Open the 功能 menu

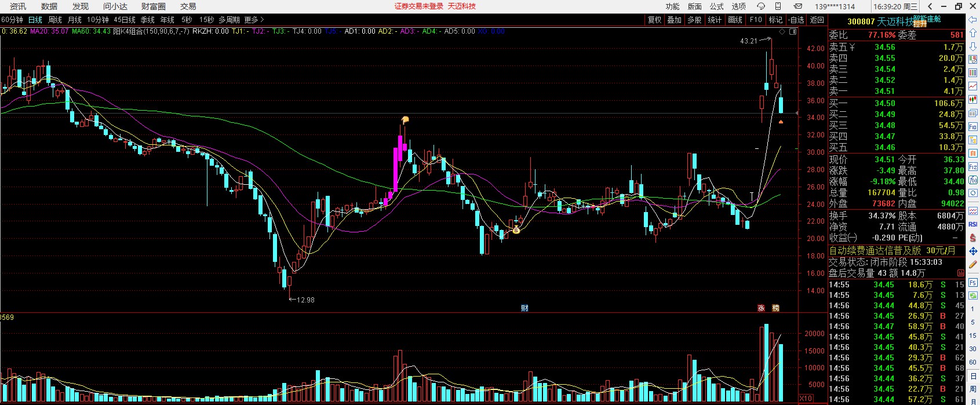click(672, 6)
